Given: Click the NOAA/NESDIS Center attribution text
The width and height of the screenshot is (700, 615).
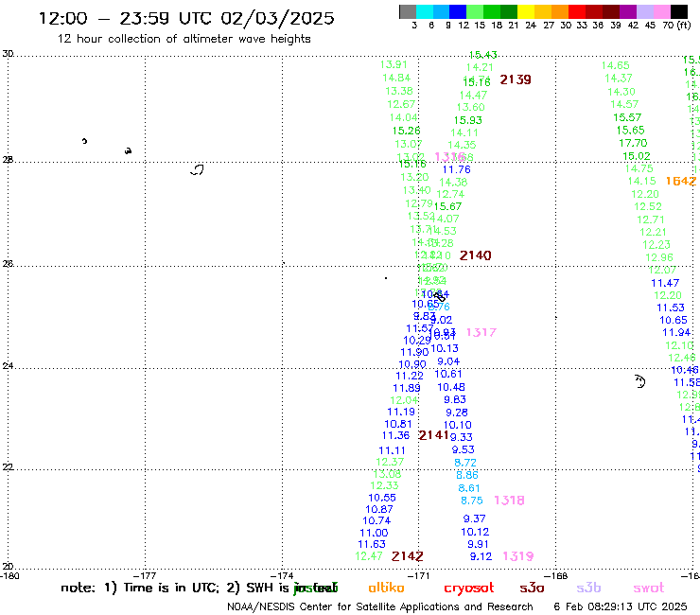Looking at the screenshot, I should click(380, 606).
